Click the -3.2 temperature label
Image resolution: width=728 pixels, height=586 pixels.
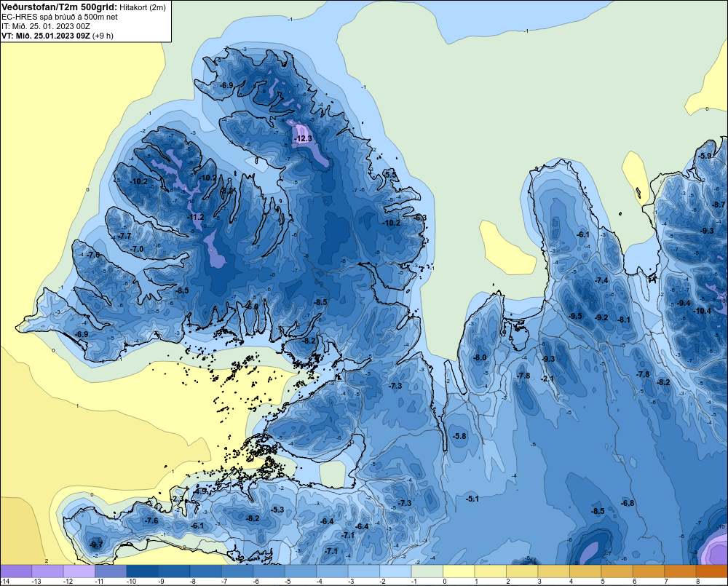pos(226,191)
